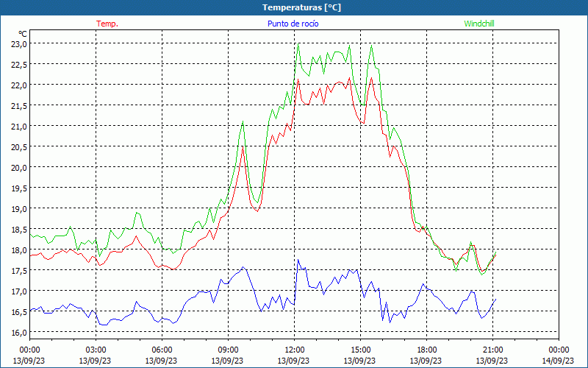This screenshot has width=588, height=368.
Task: Click the 21:00 time axis label
Action: (492, 350)
